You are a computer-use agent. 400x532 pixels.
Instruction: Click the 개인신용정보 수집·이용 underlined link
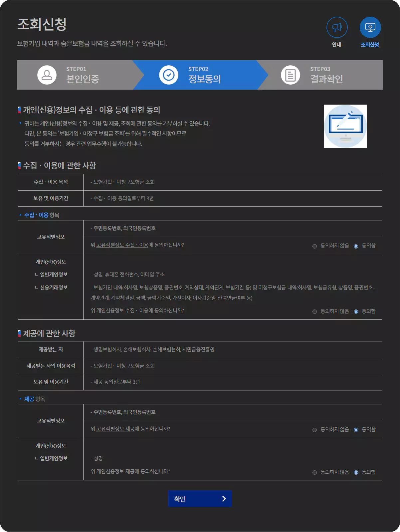click(x=122, y=310)
